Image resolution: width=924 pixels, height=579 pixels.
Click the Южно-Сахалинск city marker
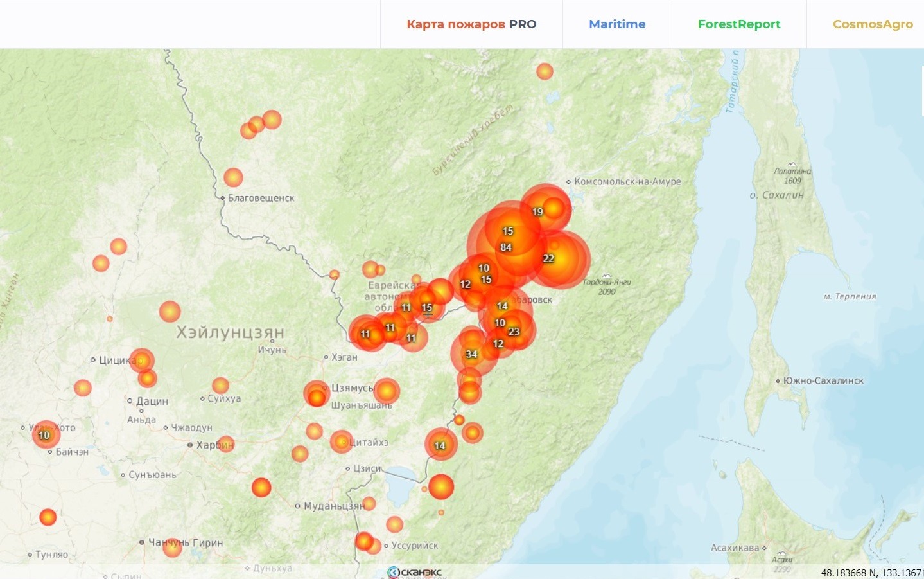tap(778, 381)
